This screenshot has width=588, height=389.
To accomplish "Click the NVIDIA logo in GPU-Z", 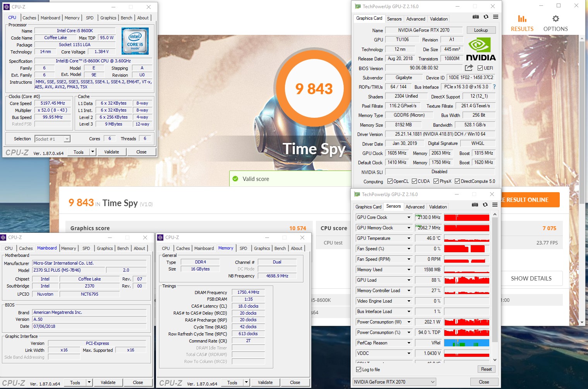I will click(x=480, y=49).
